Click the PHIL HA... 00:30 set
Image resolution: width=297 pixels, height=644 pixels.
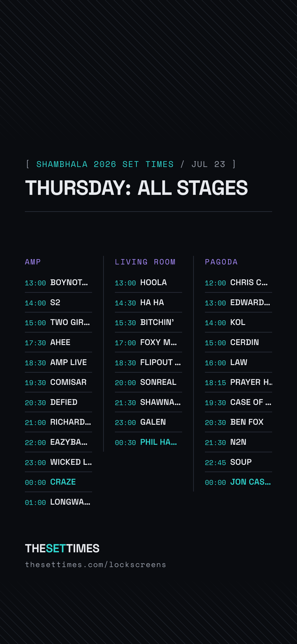click(x=148, y=442)
